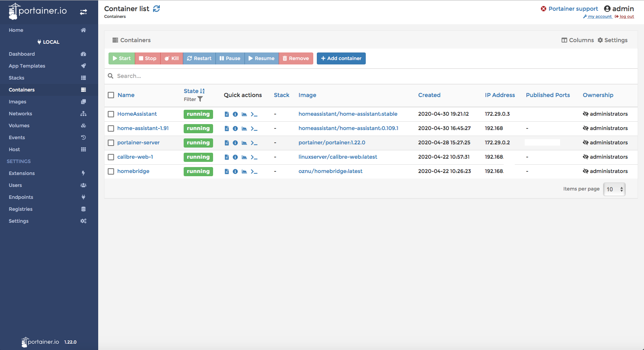Open inspect icon for portainer-server container

(x=235, y=143)
